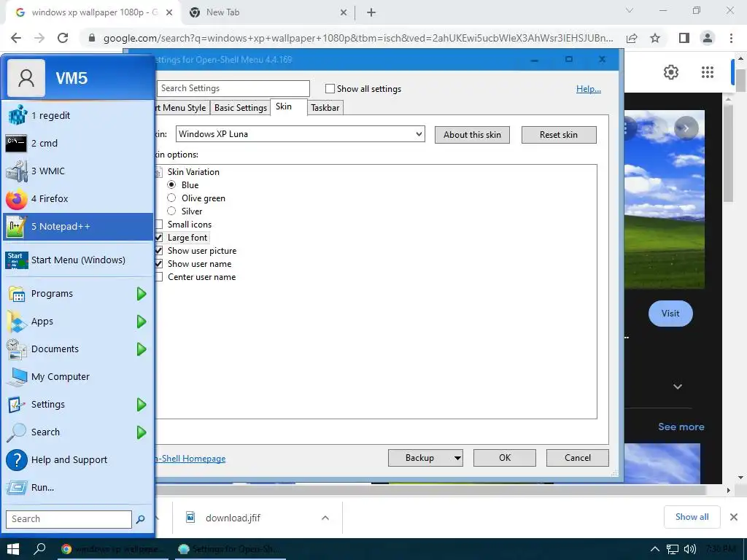Switch to Start Menu Style tab
The image size is (747, 560).
click(182, 108)
